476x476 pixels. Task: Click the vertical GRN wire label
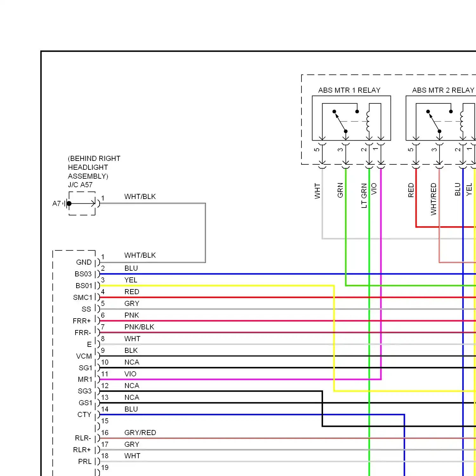(x=340, y=190)
